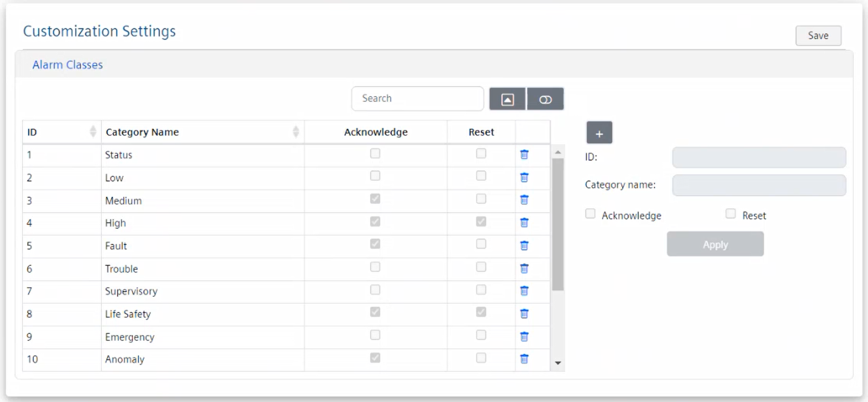
Task: Click the toggle-shaped icon button beside Search
Action: [545, 99]
